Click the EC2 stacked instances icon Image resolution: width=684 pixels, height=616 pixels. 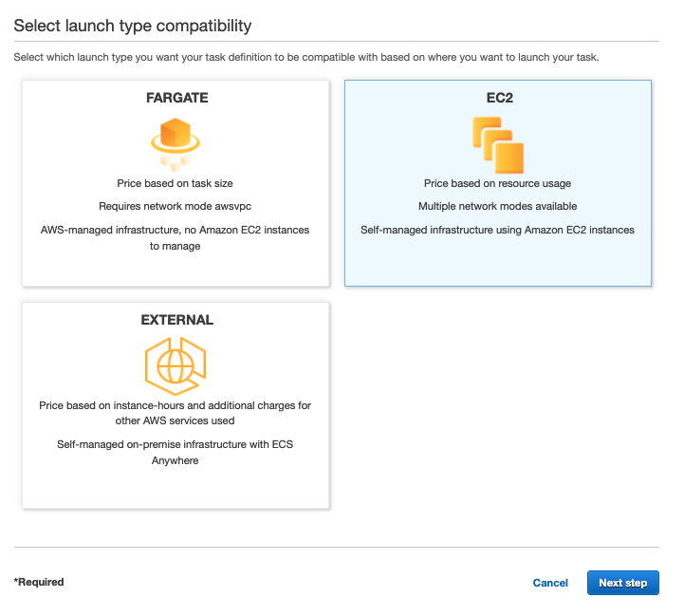point(497,143)
